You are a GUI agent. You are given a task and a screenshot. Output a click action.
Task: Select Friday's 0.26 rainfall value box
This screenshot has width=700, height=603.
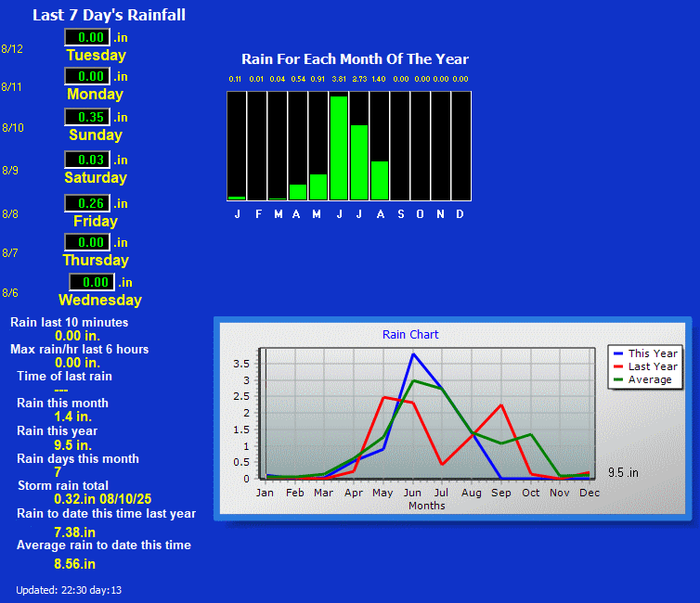pos(87,203)
